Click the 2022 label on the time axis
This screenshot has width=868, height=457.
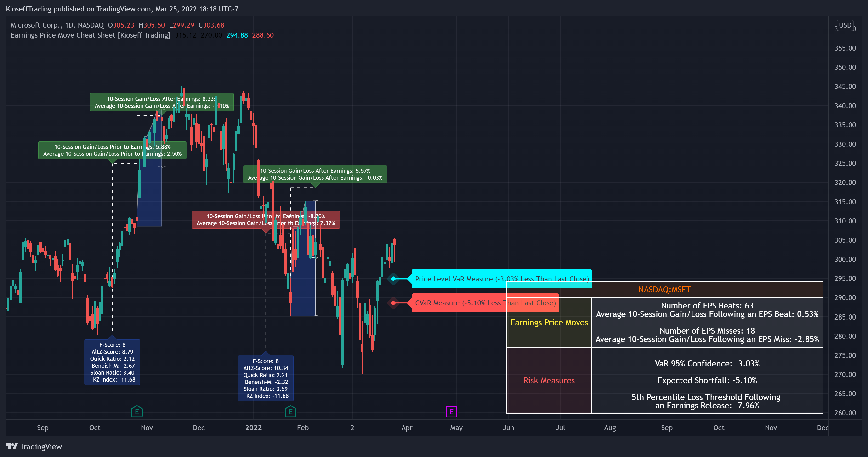click(253, 428)
